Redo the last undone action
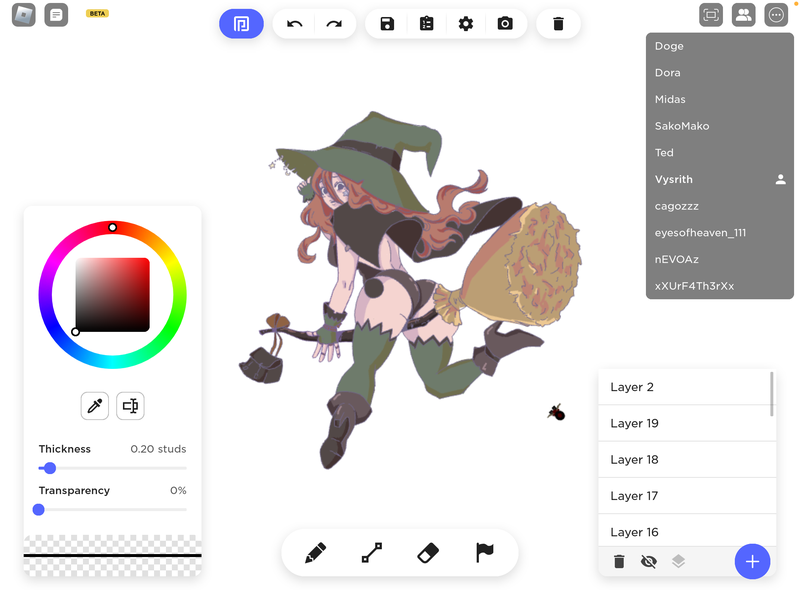Image resolution: width=800 pixels, height=600 pixels. [x=334, y=24]
